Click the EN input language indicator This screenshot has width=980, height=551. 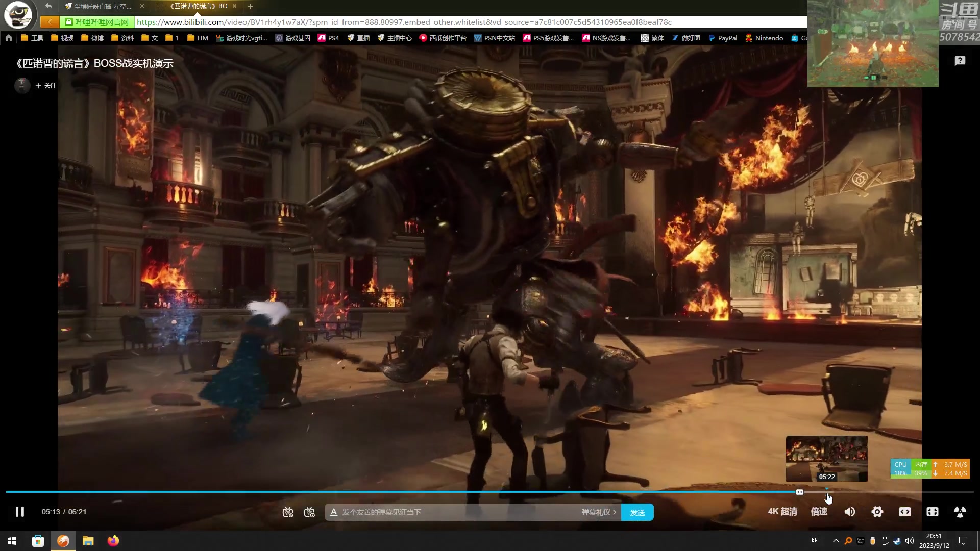point(815,540)
